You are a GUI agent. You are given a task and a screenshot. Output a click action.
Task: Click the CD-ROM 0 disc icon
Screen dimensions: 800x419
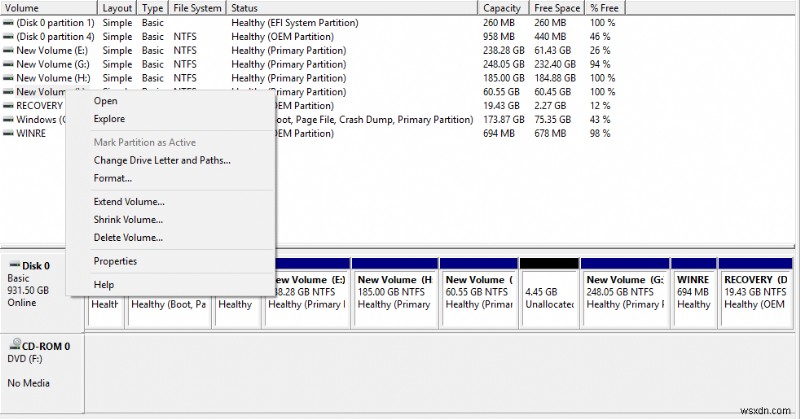coord(15,344)
